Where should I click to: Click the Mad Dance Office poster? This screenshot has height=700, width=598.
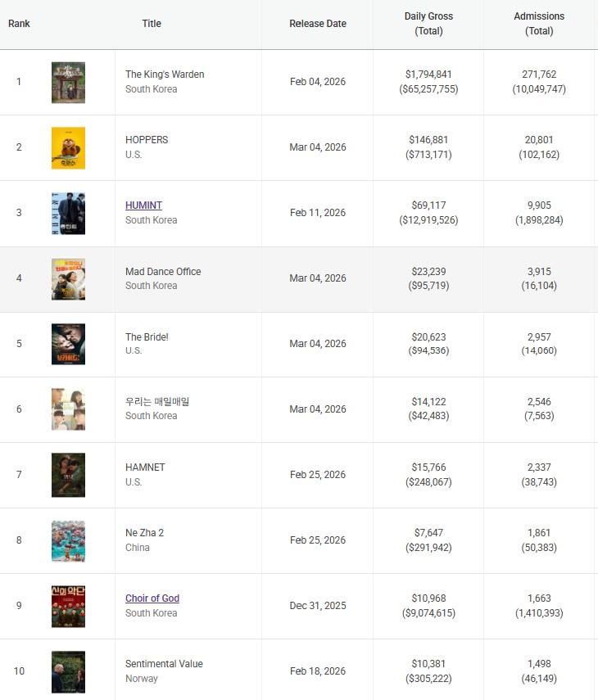[68, 278]
